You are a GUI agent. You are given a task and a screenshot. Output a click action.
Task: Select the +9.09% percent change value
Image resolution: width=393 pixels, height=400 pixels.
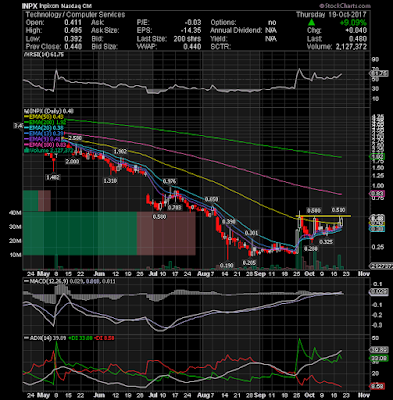pos(353,23)
